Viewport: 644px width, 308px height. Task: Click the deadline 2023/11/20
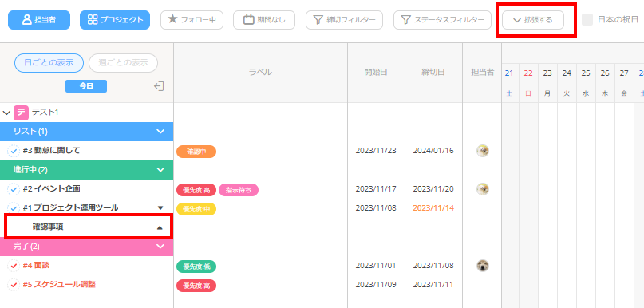[433, 189]
